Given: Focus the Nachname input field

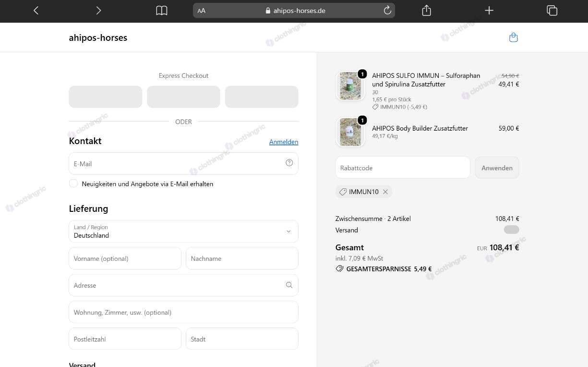Looking at the screenshot, I should [x=242, y=258].
